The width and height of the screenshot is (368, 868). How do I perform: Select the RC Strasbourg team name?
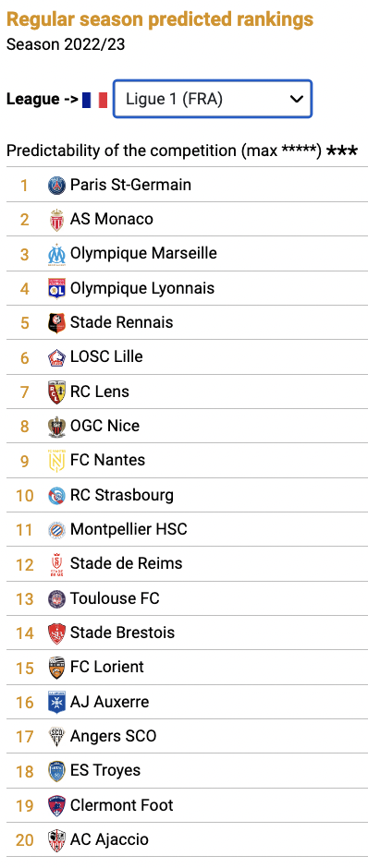click(x=122, y=495)
